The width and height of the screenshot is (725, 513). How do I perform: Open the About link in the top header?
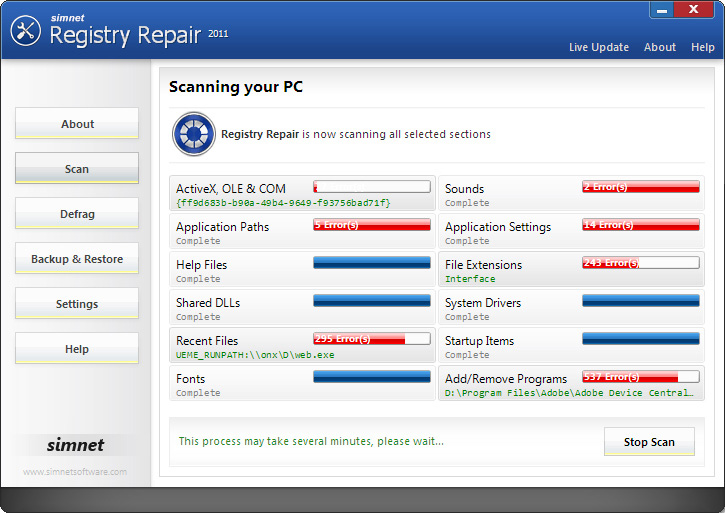point(660,47)
